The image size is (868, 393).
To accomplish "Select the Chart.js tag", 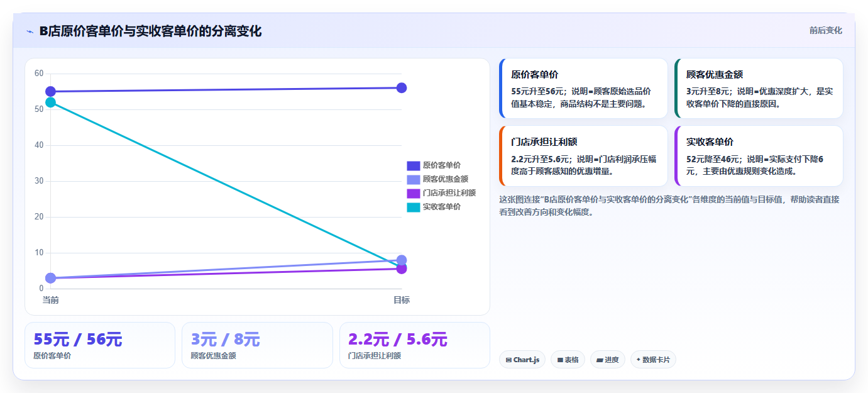I will click(522, 360).
